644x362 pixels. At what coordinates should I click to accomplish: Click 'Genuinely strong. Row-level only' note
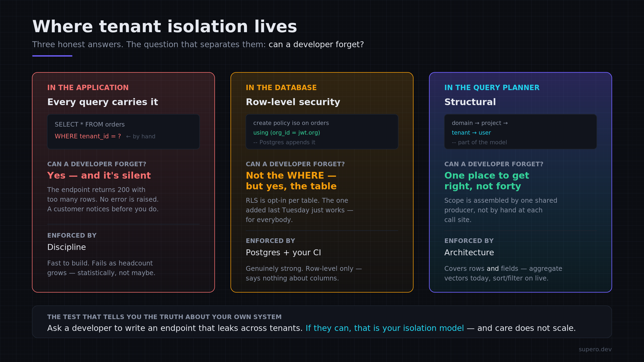click(x=304, y=273)
